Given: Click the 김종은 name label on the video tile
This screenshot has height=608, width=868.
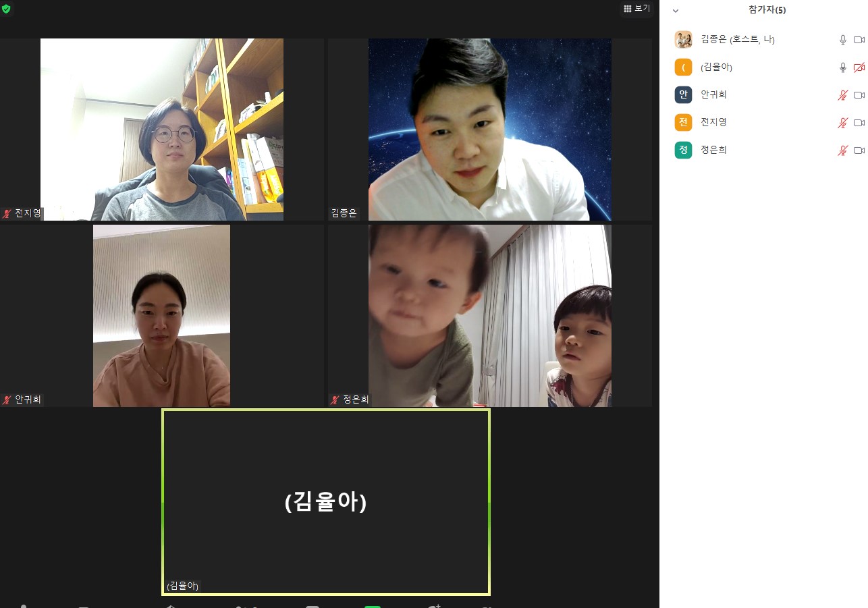Looking at the screenshot, I should point(344,213).
